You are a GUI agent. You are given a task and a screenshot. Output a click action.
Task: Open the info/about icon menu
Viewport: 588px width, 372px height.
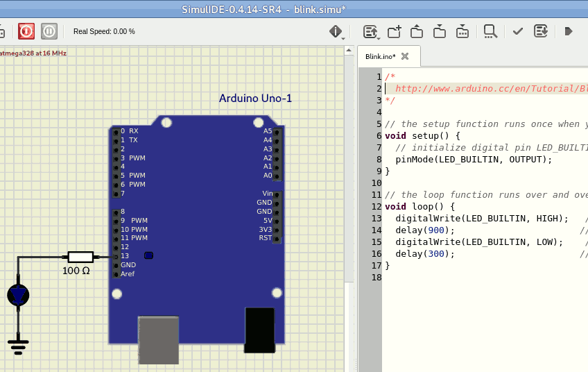click(335, 31)
